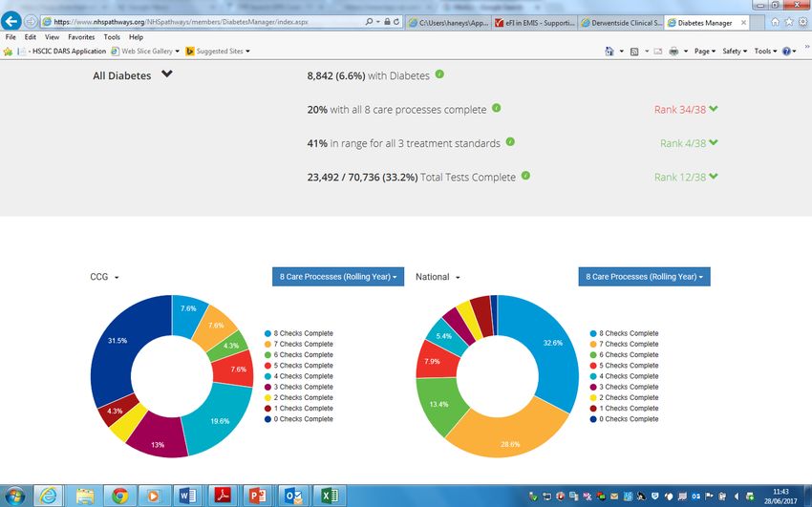Close the Diabetes Manager tab
The image size is (812, 507).
(743, 23)
